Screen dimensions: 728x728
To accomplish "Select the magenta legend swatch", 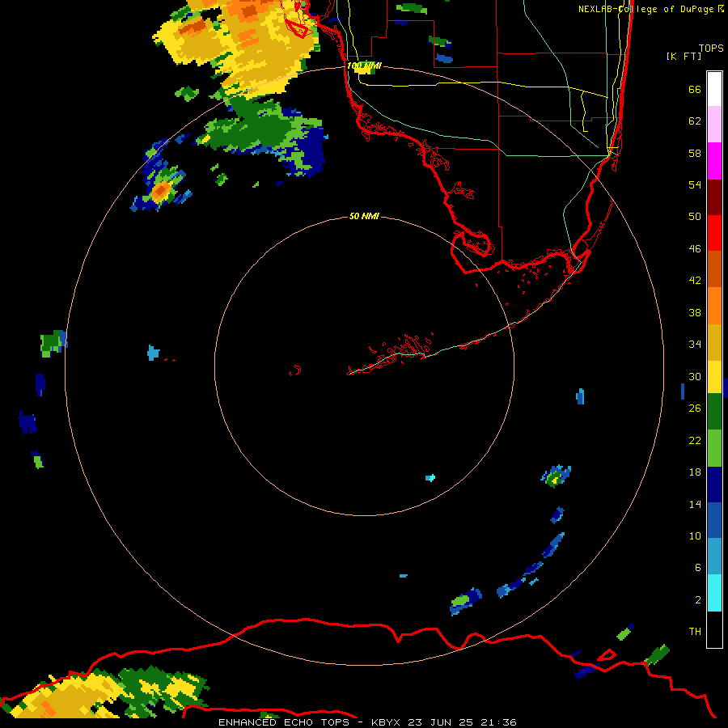I will (x=714, y=161).
